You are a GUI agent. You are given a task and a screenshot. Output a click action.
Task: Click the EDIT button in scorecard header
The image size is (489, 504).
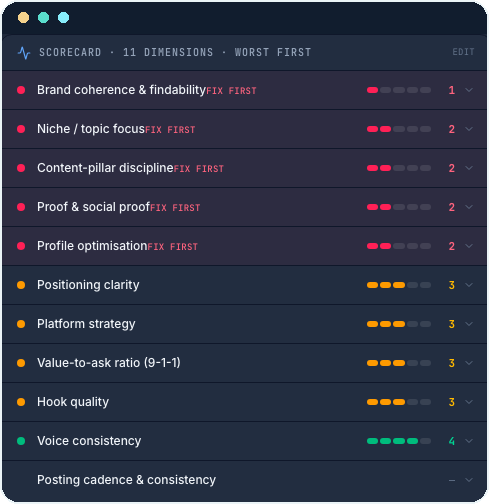(x=463, y=52)
